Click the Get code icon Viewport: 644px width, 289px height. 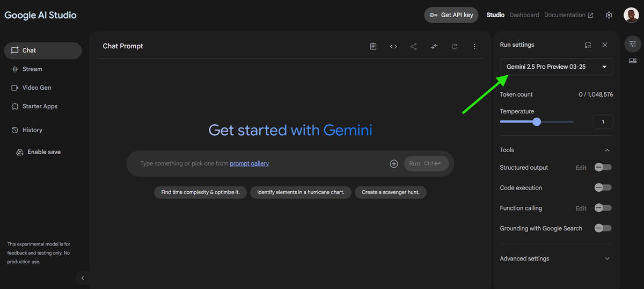pyautogui.click(x=393, y=47)
